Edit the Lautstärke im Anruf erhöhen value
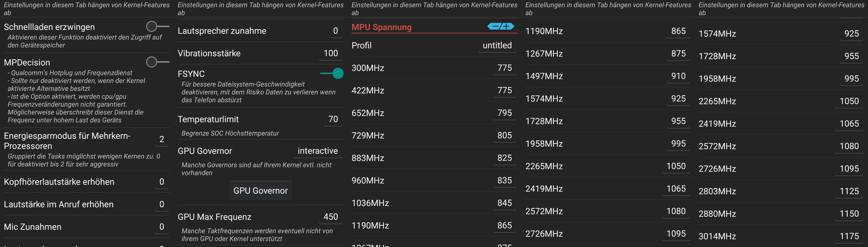Image resolution: width=868 pixels, height=247 pixels. tap(161, 205)
